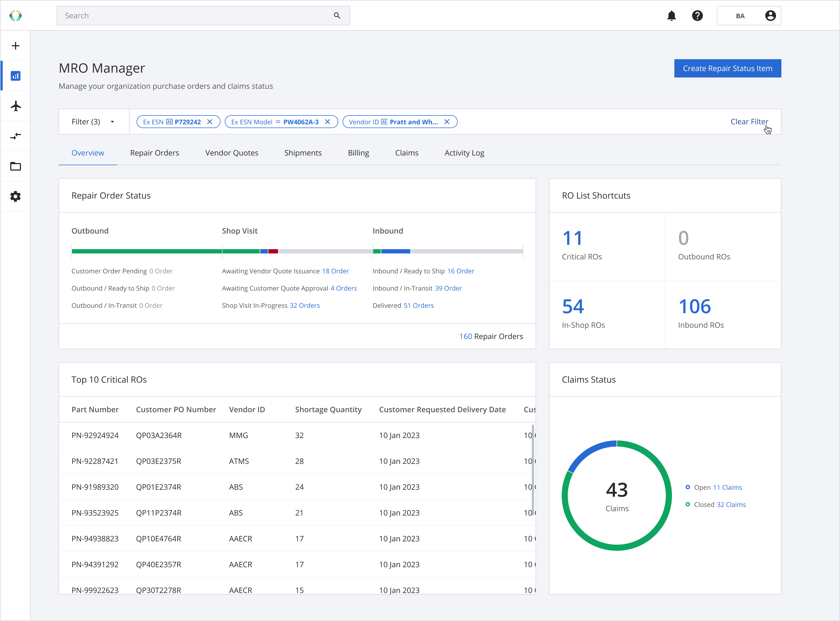The height and width of the screenshot is (621, 840).
Task: Sort by Customer Requested Delivery Date header
Action: (x=442, y=409)
